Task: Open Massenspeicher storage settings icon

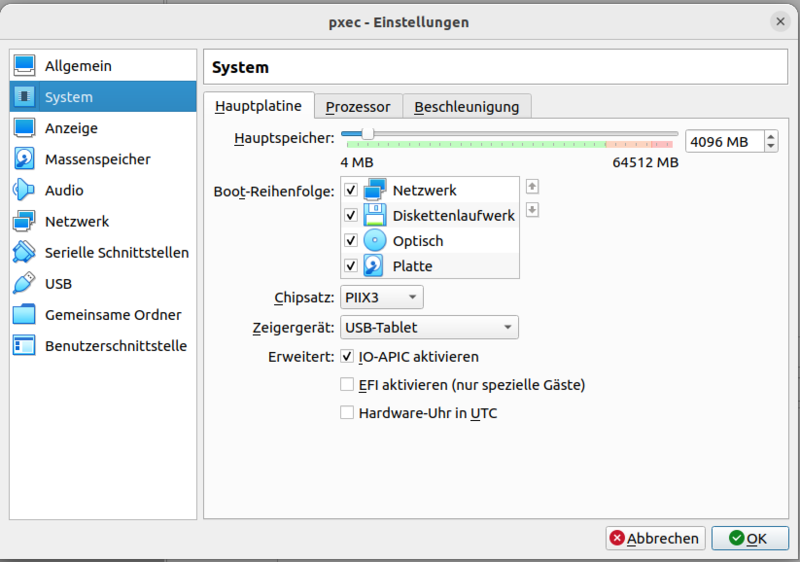Action: coord(25,159)
